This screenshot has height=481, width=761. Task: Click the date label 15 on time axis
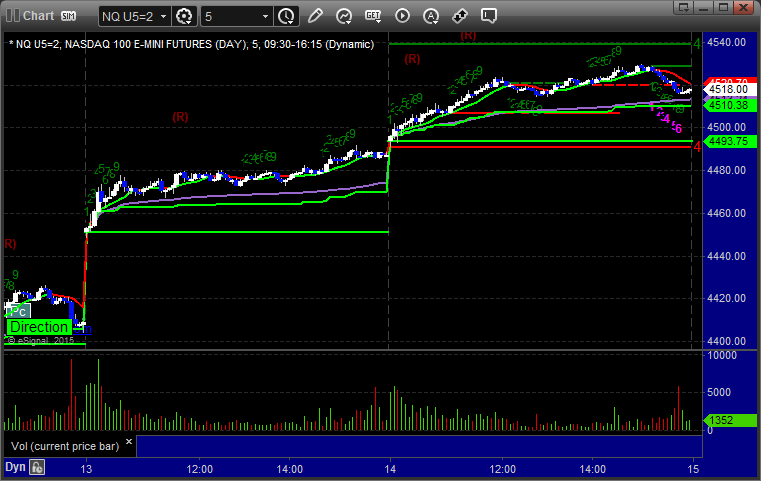click(x=693, y=469)
